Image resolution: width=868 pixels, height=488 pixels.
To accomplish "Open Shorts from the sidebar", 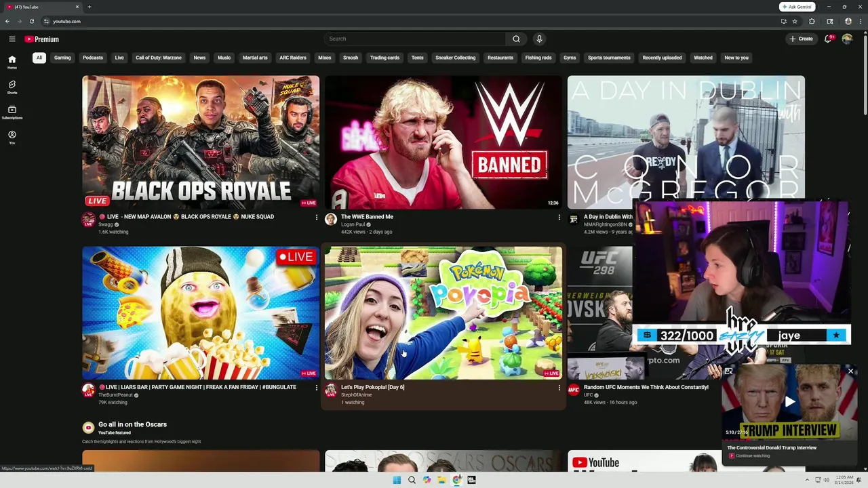I will pyautogui.click(x=12, y=87).
